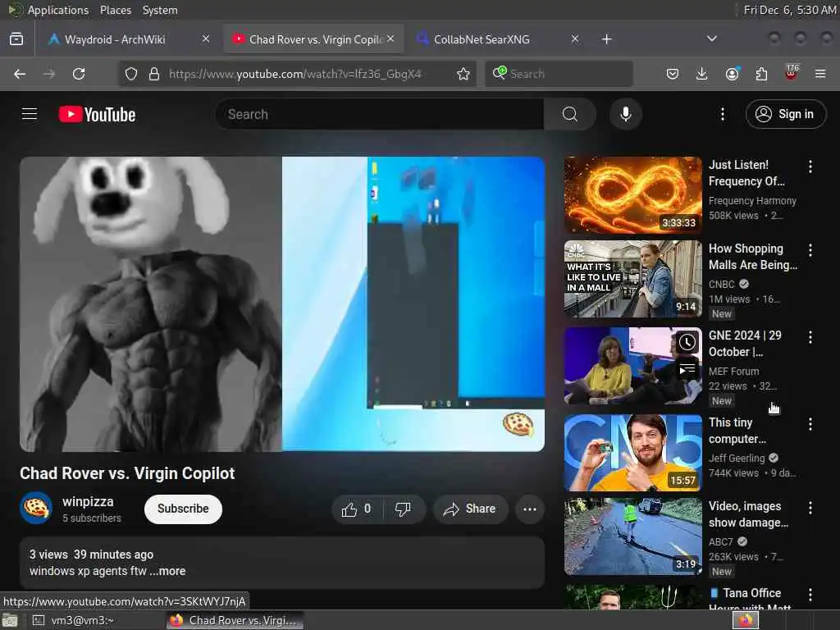Go back with the browser back arrow

click(20, 74)
